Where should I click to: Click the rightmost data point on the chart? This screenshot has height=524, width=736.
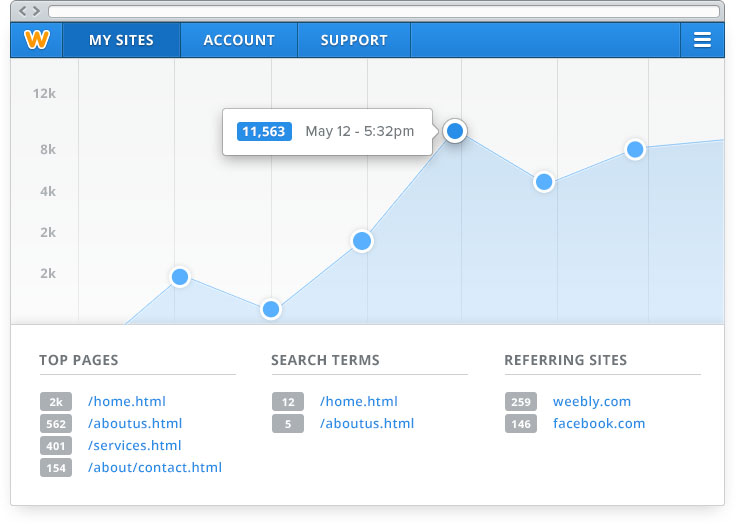tap(635, 150)
